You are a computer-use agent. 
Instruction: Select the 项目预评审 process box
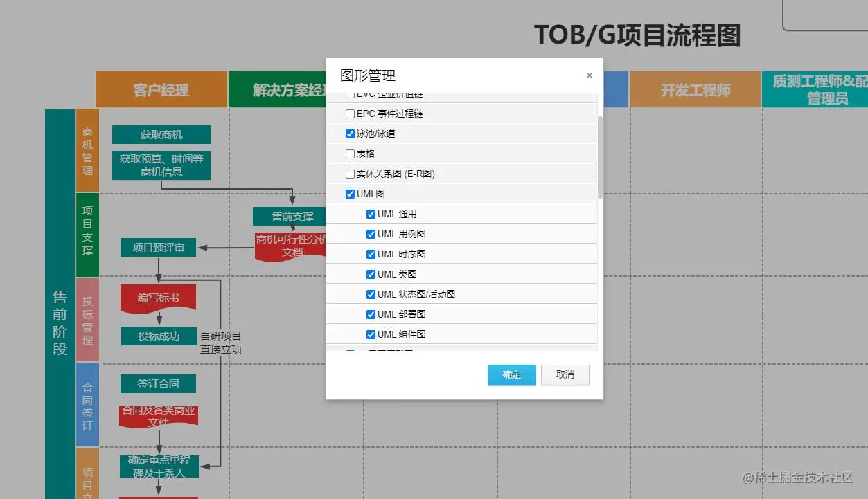159,247
